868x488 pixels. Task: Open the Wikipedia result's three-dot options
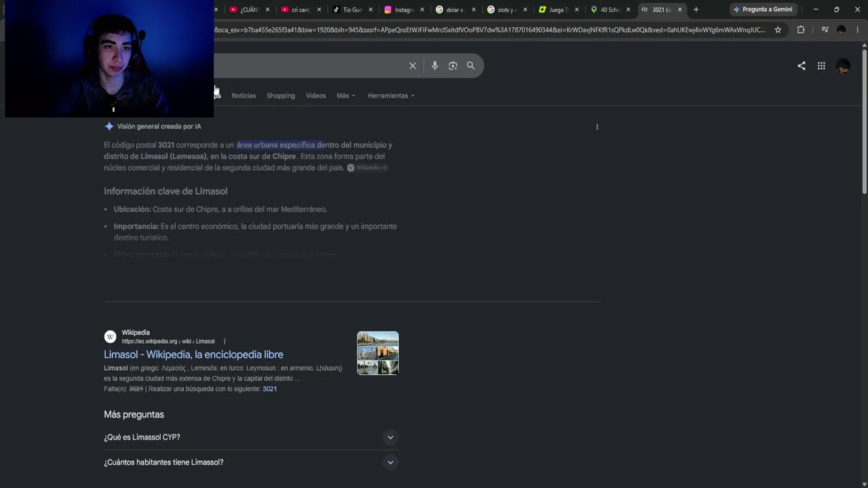click(224, 342)
